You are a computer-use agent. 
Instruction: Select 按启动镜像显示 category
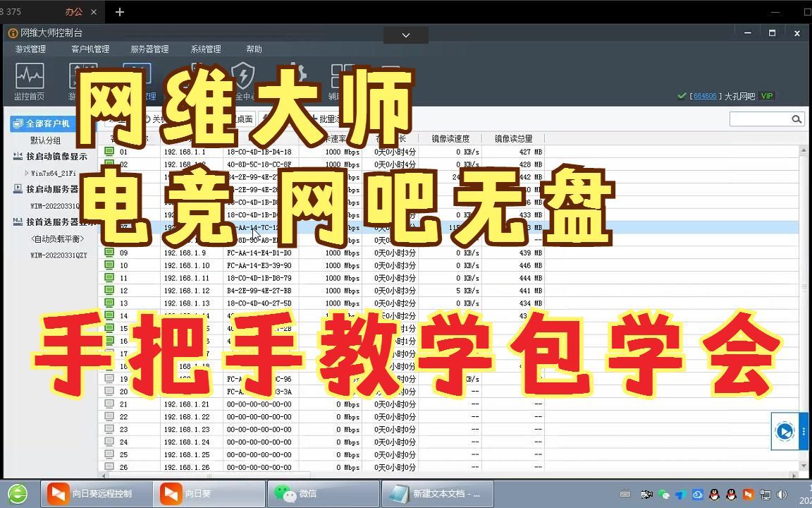tap(56, 156)
